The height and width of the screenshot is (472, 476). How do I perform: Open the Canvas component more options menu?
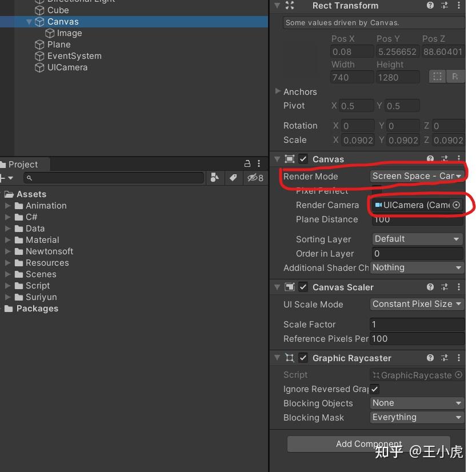click(x=459, y=159)
